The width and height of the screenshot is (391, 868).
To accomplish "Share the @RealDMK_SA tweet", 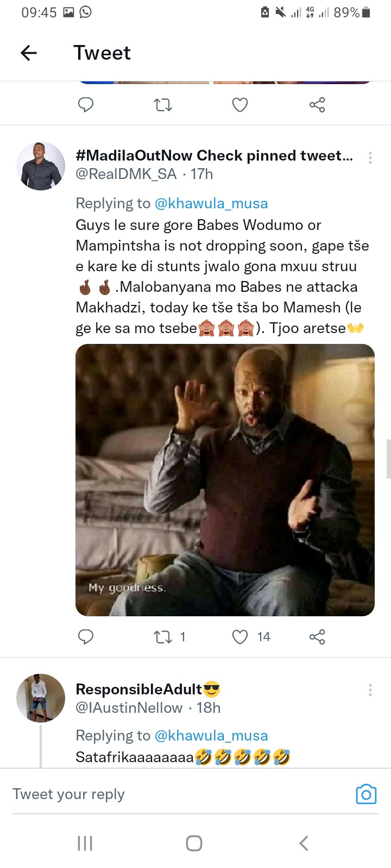I will click(317, 637).
